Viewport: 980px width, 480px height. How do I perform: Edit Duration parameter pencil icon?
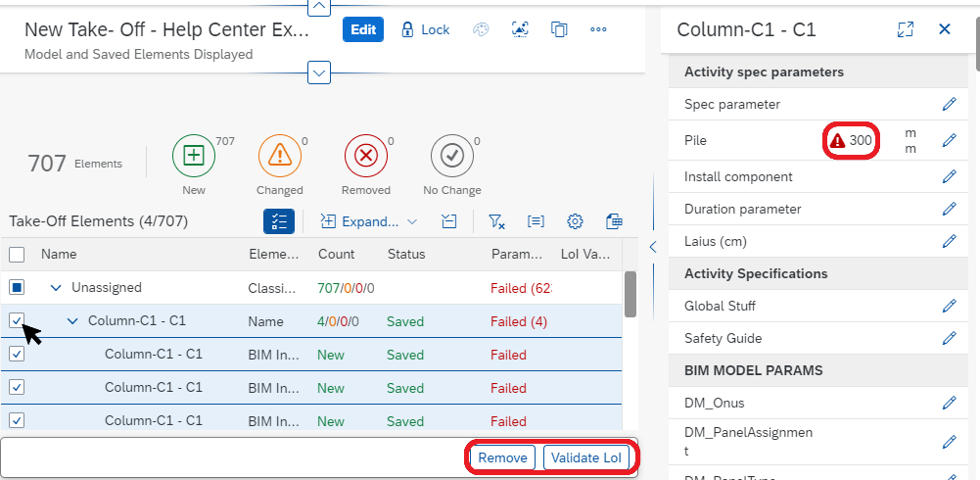949,209
